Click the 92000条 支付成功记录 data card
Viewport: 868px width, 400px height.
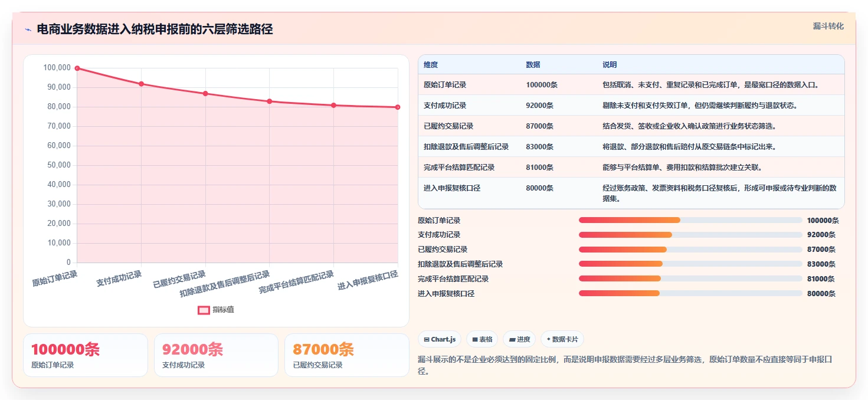216,355
